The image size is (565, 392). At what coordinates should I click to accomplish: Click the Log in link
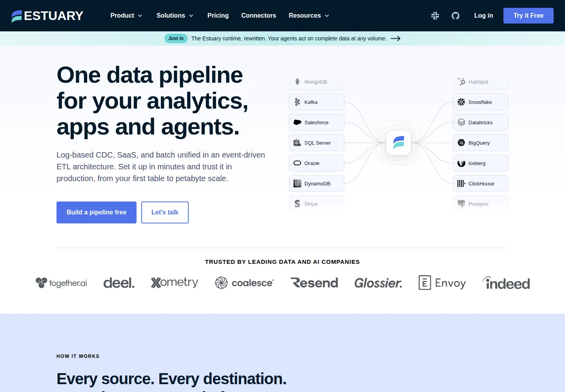[483, 16]
